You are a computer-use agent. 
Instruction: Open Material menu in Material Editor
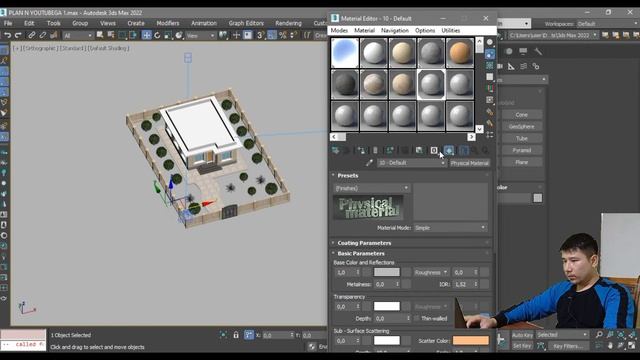(364, 31)
